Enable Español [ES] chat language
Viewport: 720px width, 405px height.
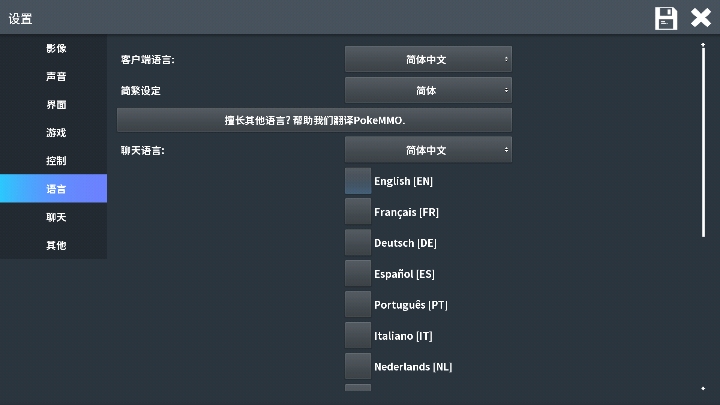click(358, 274)
